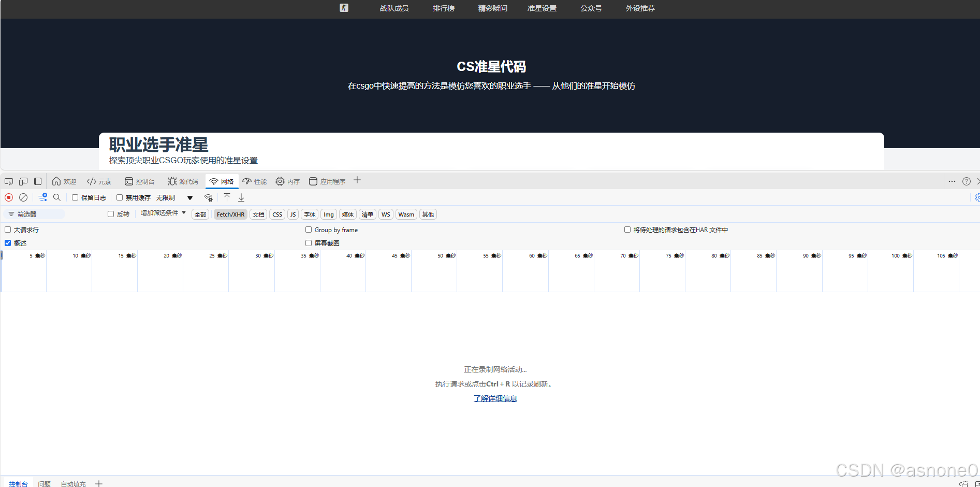Open the 无限制 throttling dropdown
Viewport: 980px width, 487px height.
pos(174,197)
